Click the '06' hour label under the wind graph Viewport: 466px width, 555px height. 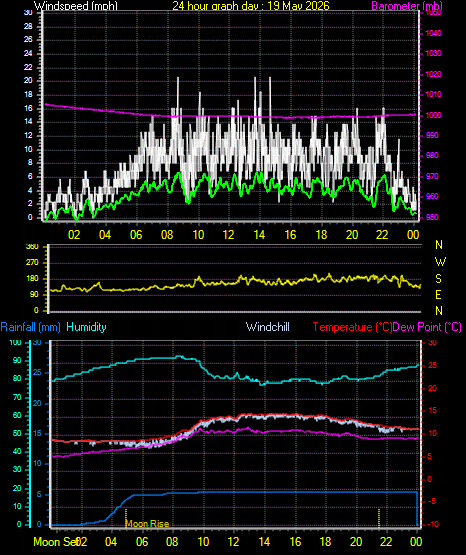click(x=136, y=235)
